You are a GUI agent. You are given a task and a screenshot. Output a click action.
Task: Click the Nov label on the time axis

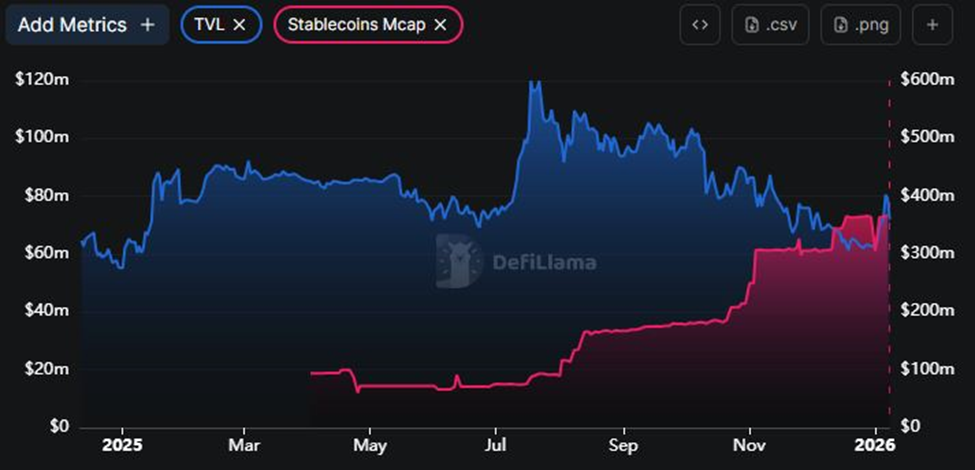tap(750, 442)
